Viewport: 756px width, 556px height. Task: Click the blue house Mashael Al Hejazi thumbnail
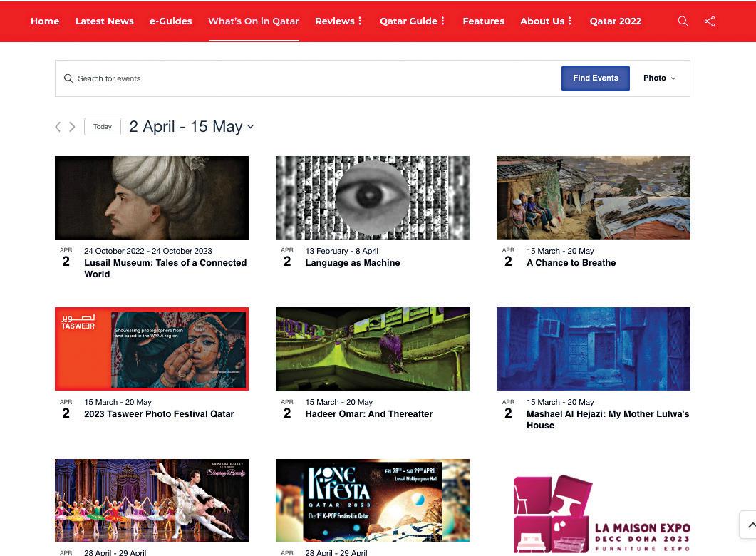594,349
